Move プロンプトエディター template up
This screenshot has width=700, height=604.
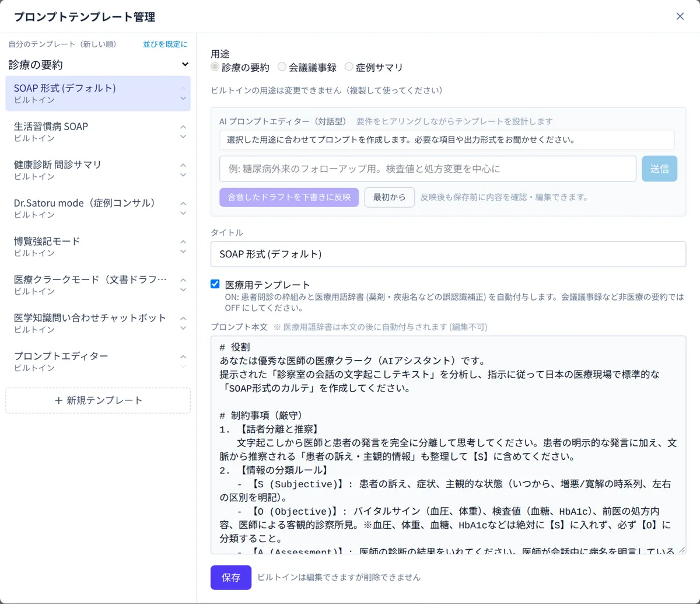[x=183, y=357]
